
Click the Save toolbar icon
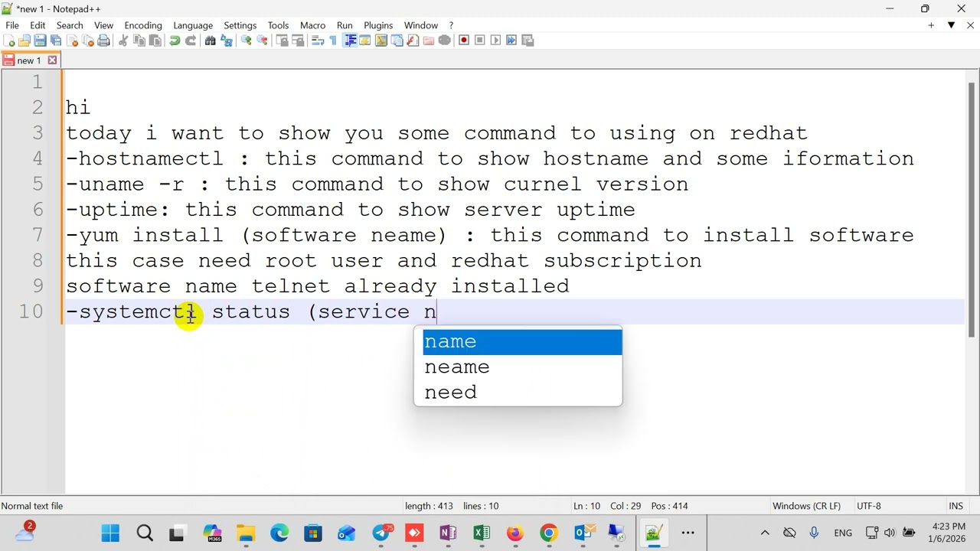40,41
